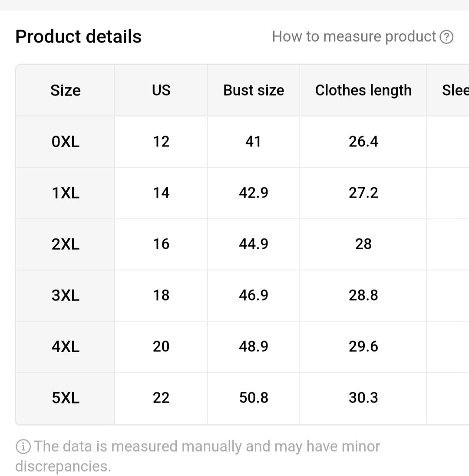Screen dimensions: 469x476
Task: Click the US size 16 cell
Action: point(161,244)
